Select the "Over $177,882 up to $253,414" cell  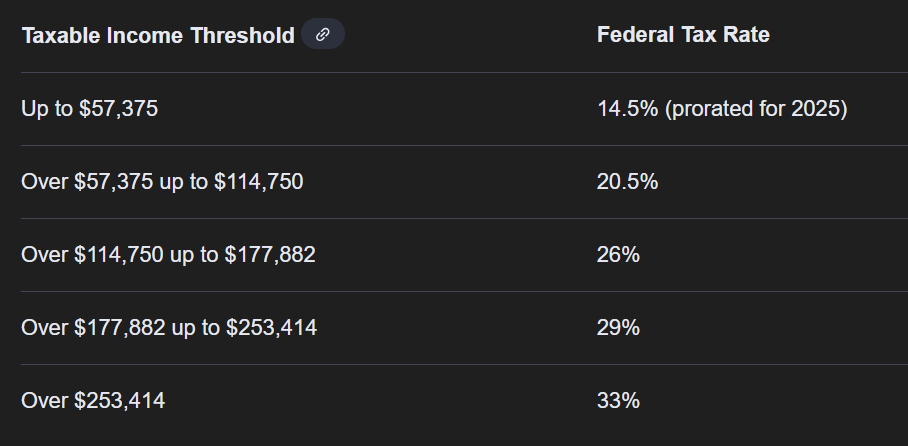pyautogui.click(x=168, y=327)
